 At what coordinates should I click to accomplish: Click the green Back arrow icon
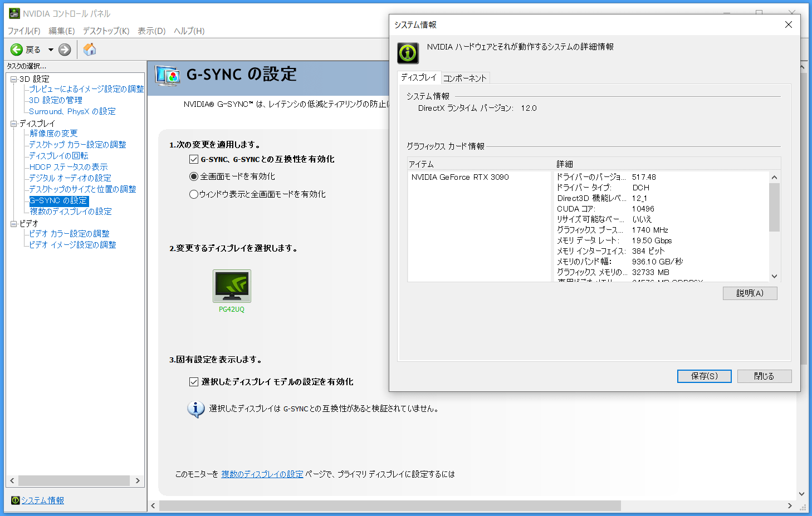point(17,50)
